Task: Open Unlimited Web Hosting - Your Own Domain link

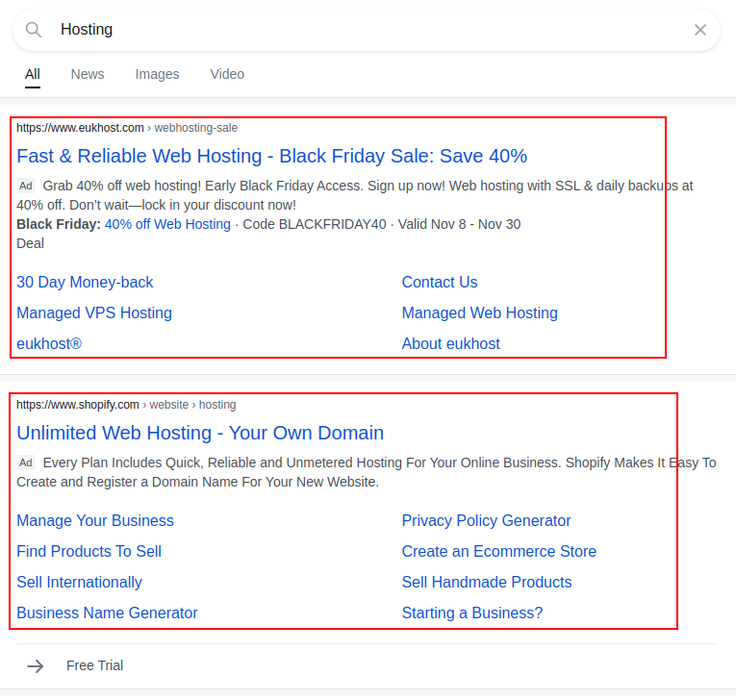Action: click(200, 433)
